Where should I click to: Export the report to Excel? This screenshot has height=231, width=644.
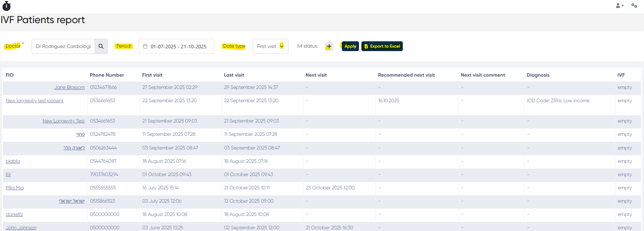(382, 46)
